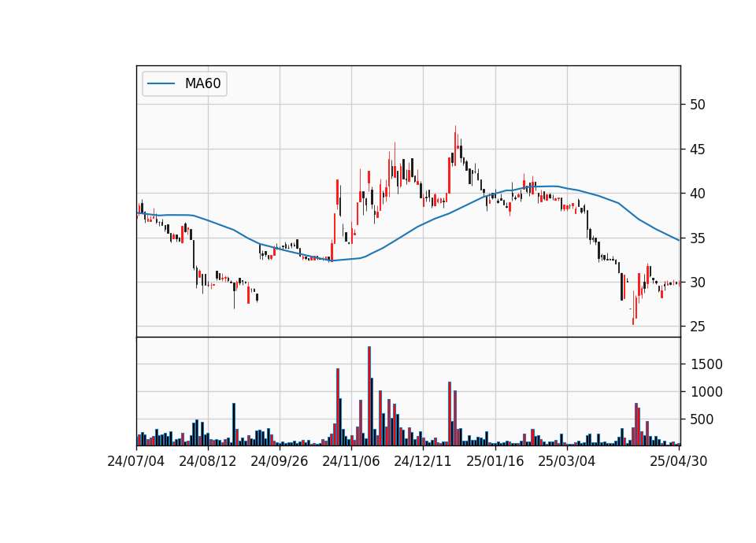This screenshot has height=543, width=756.
Task: Click the 24/11/06 date label
Action: [351, 461]
